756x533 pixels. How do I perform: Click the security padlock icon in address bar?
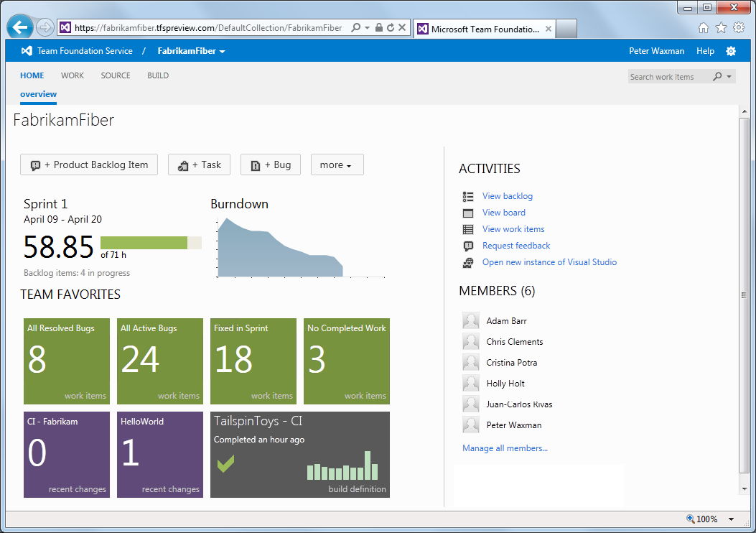point(379,27)
